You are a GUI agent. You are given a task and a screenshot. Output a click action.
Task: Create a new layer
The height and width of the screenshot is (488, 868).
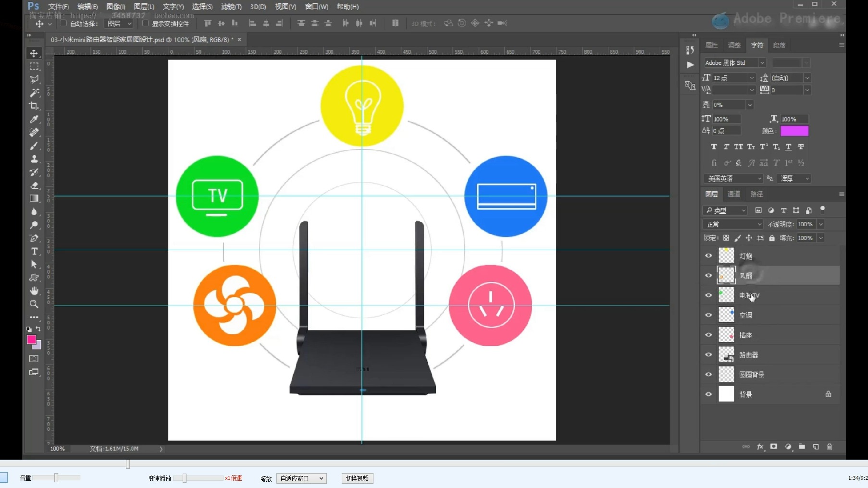point(816,447)
